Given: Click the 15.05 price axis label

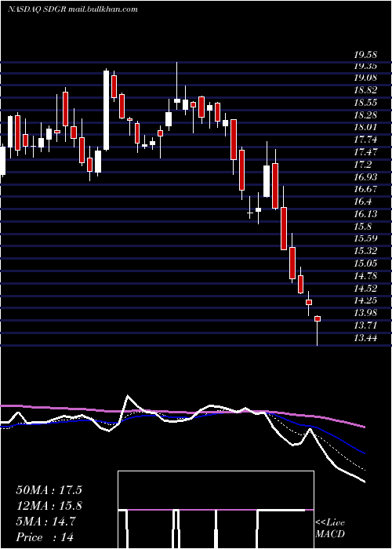Looking at the screenshot, I should 365,264.
